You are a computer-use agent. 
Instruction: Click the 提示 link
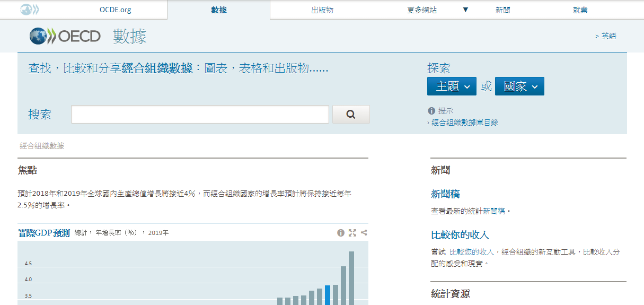[446, 111]
